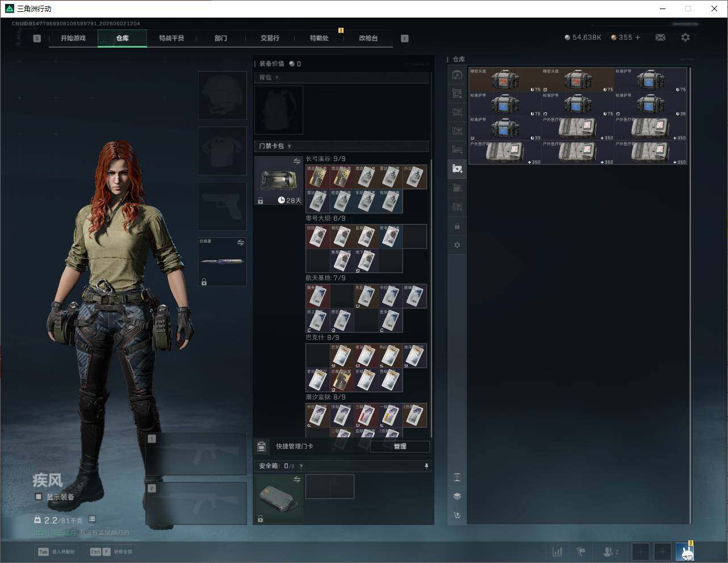Tick the 显示装备 checkbox
This screenshot has height=563, width=728.
click(39, 497)
